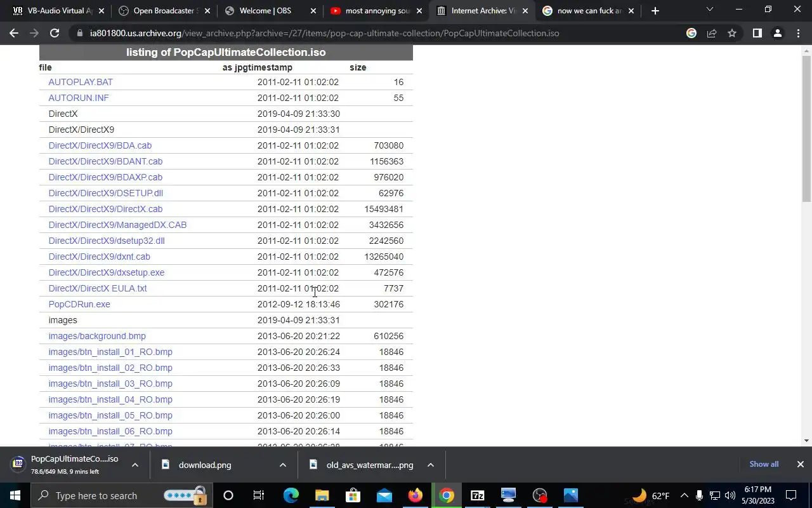Open OBS Studio from the taskbar
Viewport: 812px width, 508px height.
tap(539, 495)
